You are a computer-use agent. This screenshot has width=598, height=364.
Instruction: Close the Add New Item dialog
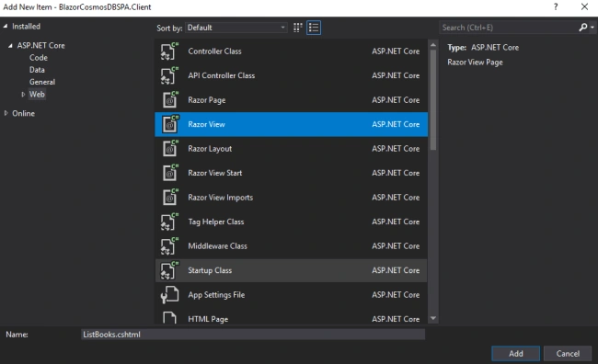pos(584,6)
